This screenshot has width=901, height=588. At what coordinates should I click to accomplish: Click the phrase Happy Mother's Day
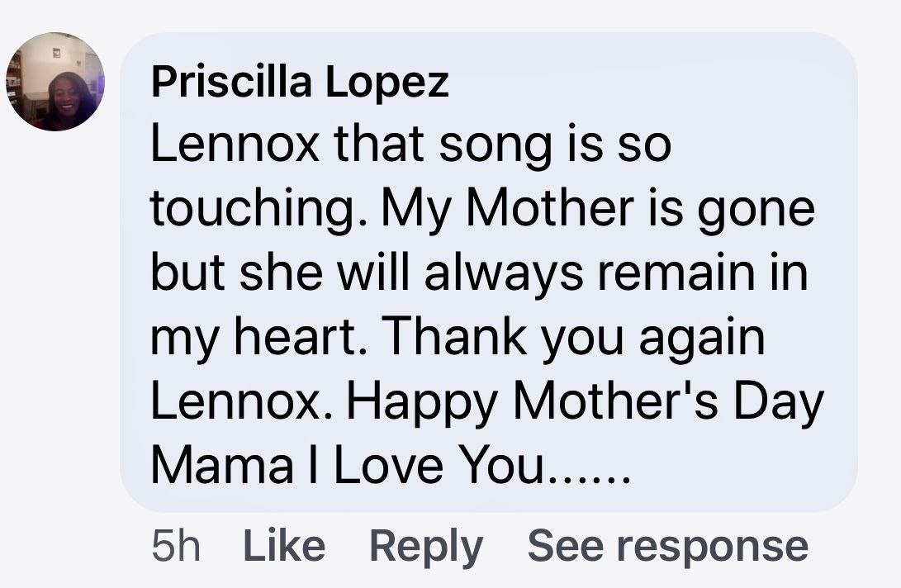(x=586, y=403)
